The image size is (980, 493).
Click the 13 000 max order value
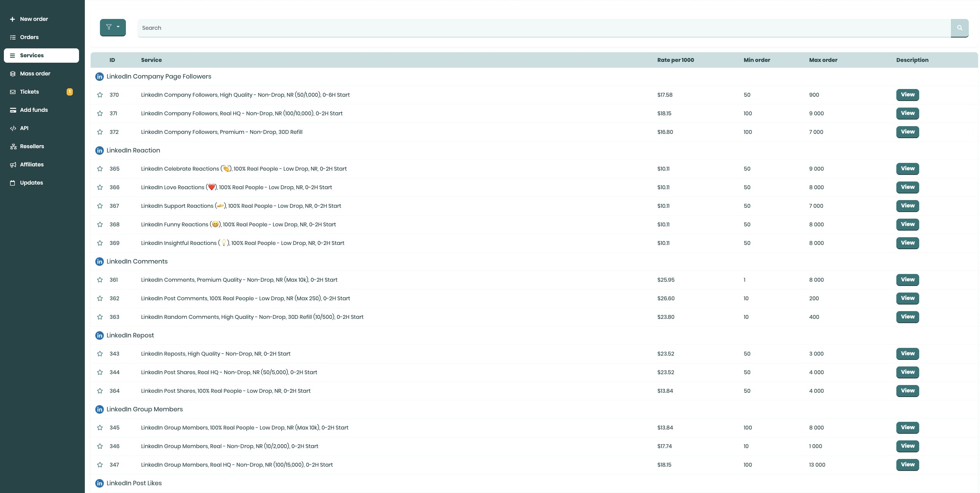[x=817, y=465]
